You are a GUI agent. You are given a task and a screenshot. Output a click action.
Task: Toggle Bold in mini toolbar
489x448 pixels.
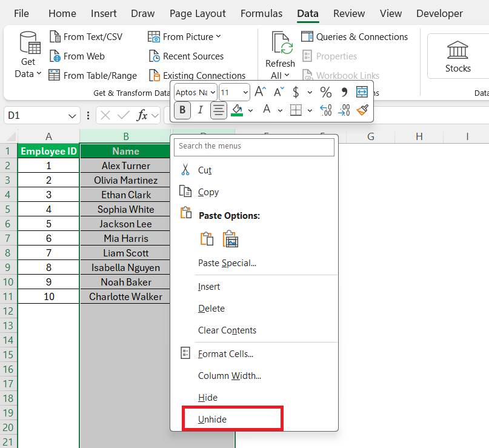click(x=182, y=110)
